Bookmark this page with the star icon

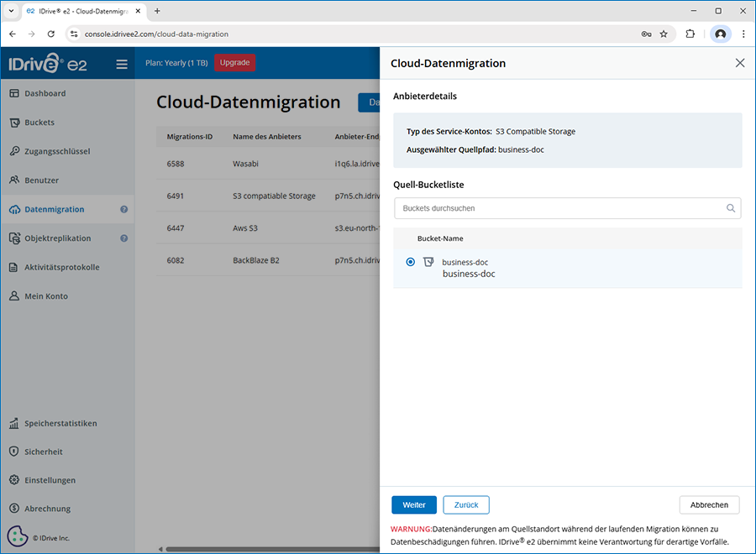664,34
